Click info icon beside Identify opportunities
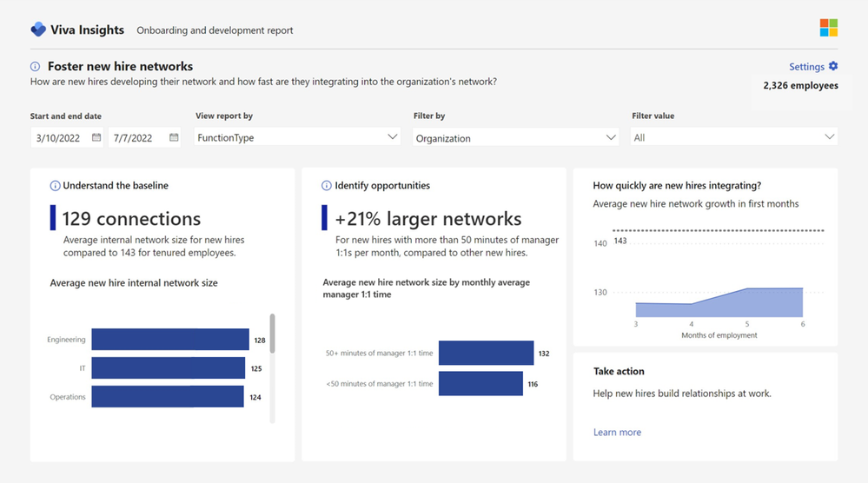The width and height of the screenshot is (868, 483). click(327, 185)
